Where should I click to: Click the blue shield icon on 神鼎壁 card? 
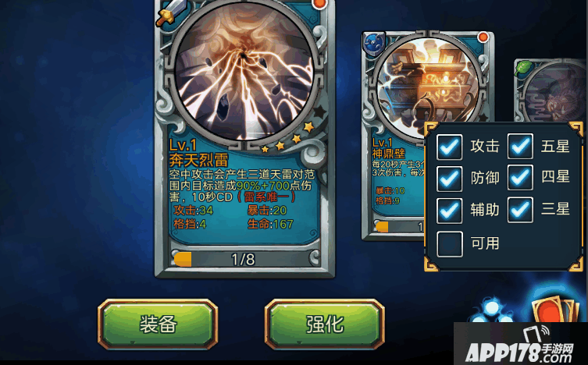[x=374, y=44]
